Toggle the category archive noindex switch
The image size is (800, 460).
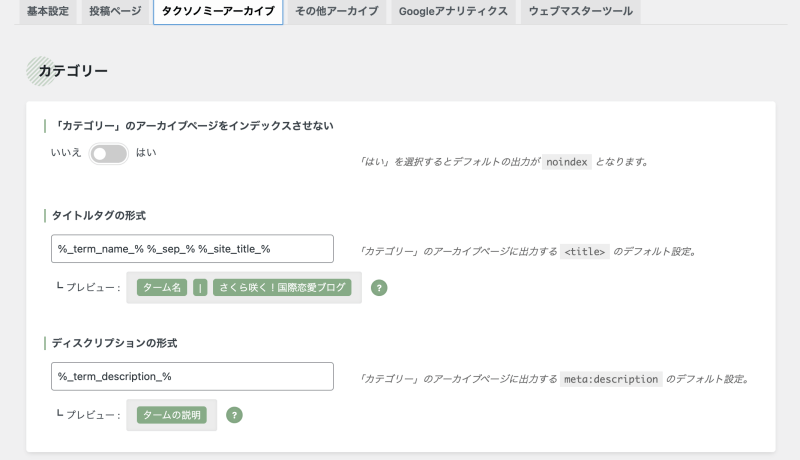pyautogui.click(x=109, y=154)
